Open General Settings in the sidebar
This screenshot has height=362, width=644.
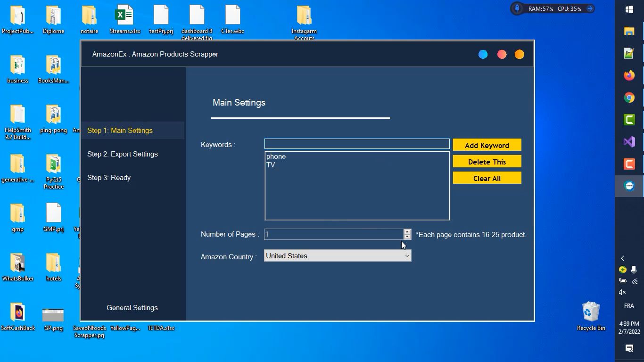[x=132, y=308]
